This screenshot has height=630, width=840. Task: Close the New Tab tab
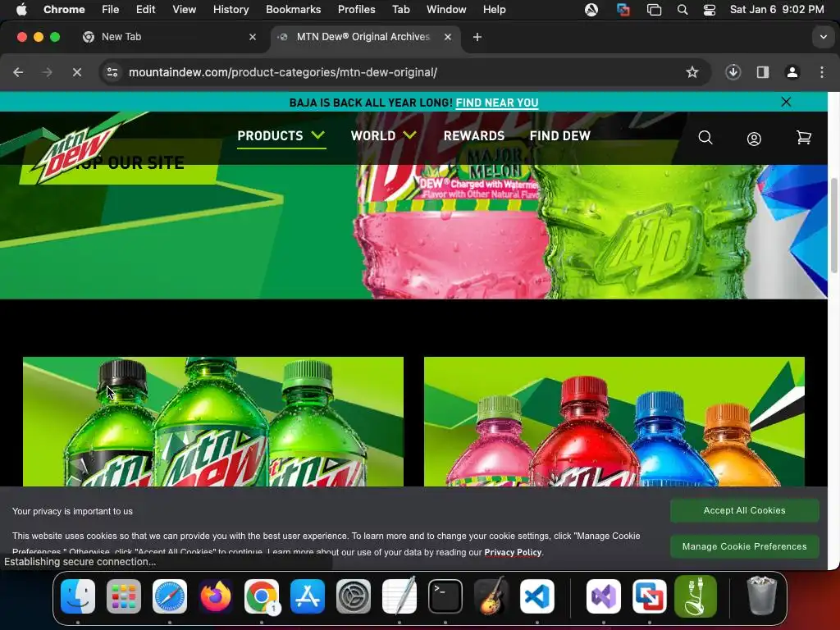pyautogui.click(x=253, y=37)
